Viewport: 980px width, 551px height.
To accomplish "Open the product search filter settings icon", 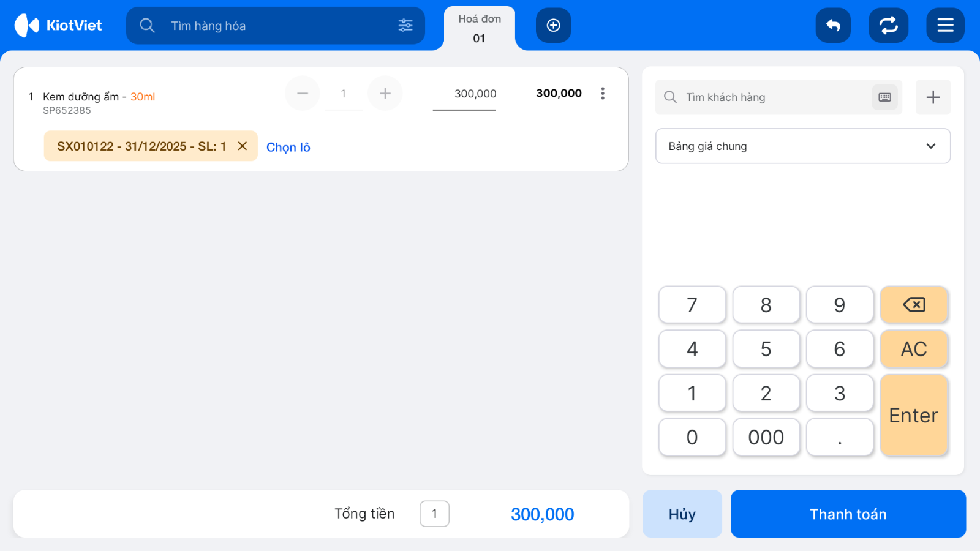I will tap(405, 25).
